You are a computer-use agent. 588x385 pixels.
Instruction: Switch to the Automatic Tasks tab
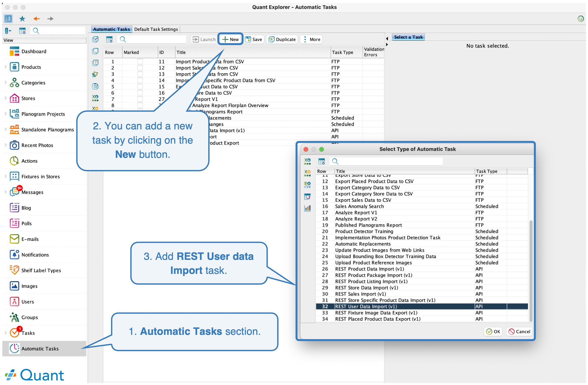click(x=111, y=29)
